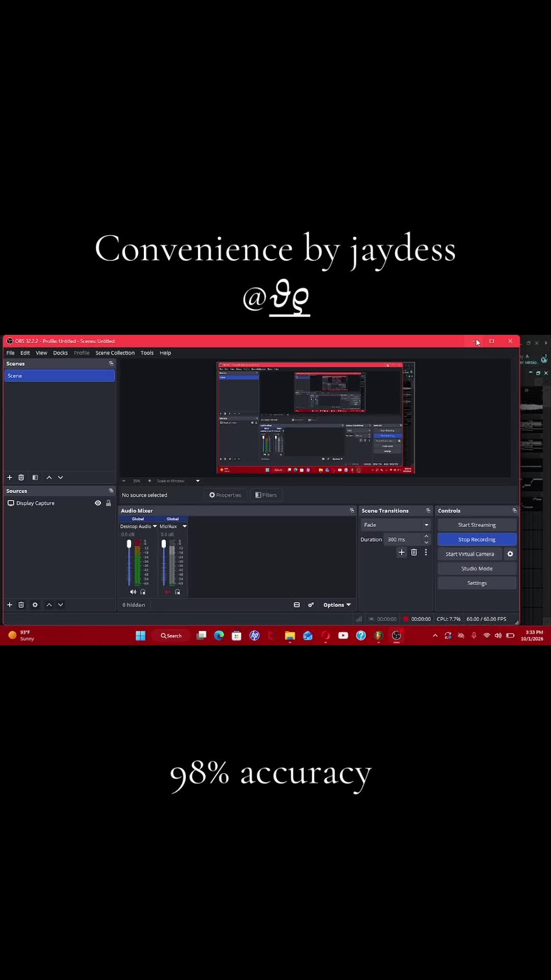Click Start Streaming button

[477, 525]
